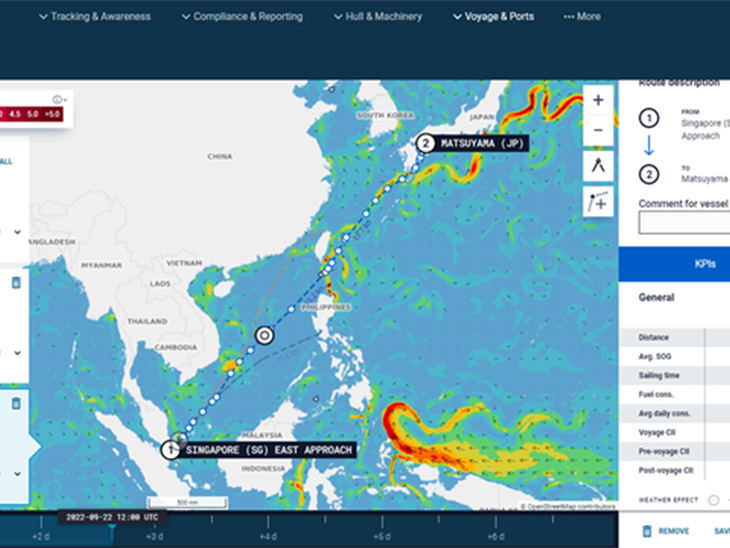
Task: Click the Pre-voyage CII row
Action: point(675,452)
